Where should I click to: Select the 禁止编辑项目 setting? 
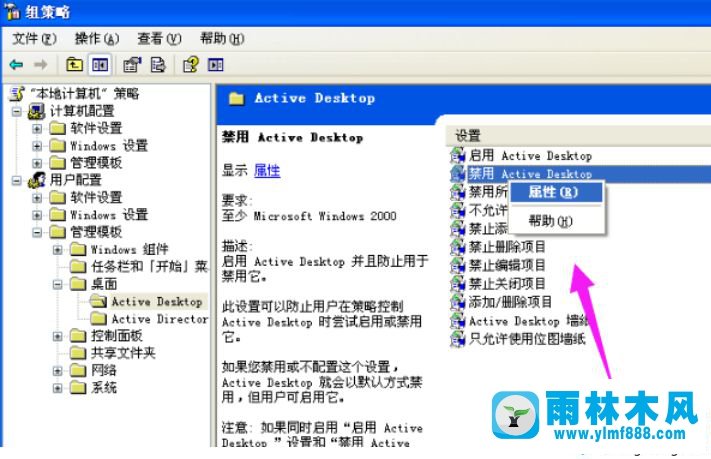[x=506, y=265]
